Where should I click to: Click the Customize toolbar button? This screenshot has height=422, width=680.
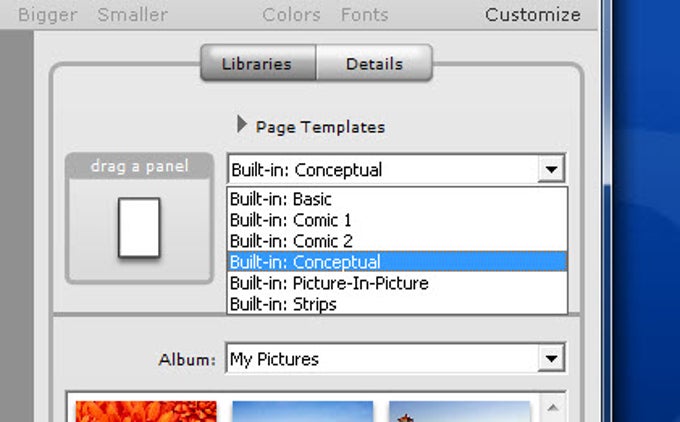coord(533,15)
